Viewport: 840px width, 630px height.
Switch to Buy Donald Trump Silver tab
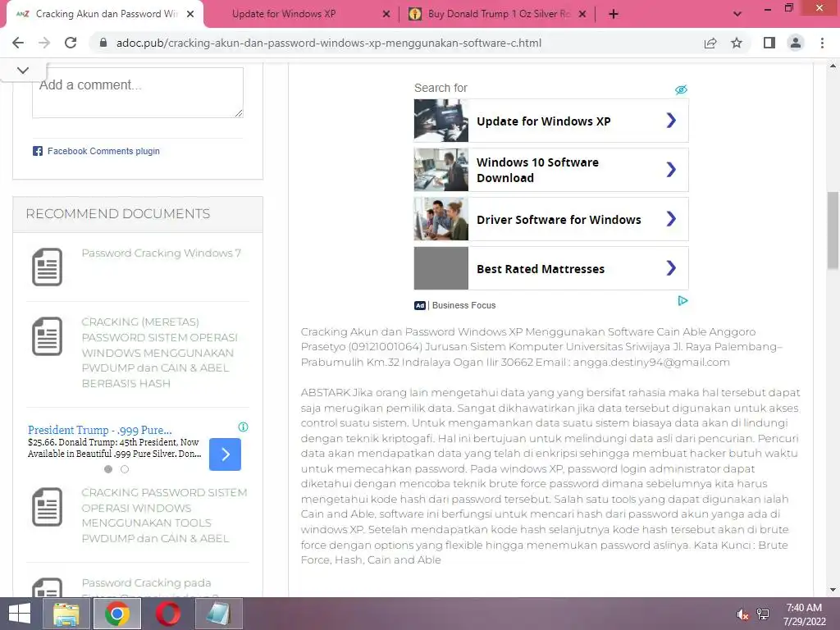click(x=498, y=15)
